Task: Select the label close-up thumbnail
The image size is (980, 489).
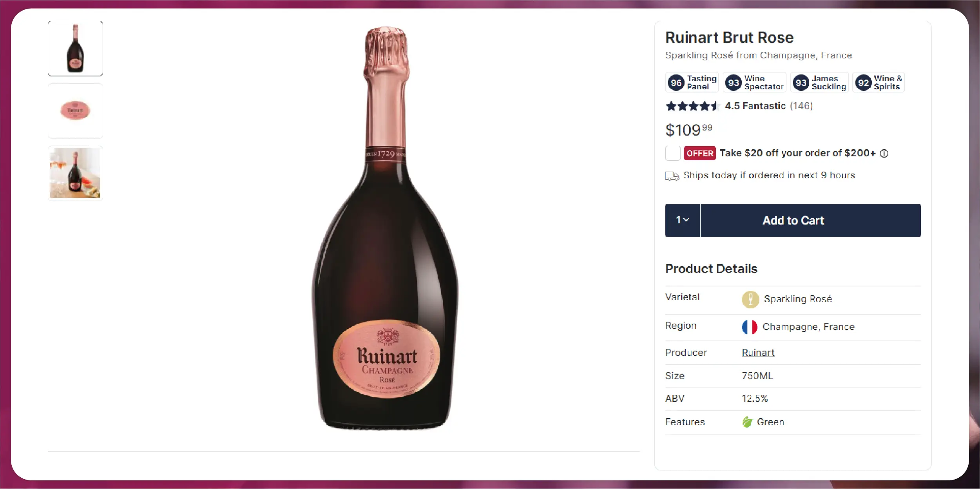Action: click(x=75, y=111)
